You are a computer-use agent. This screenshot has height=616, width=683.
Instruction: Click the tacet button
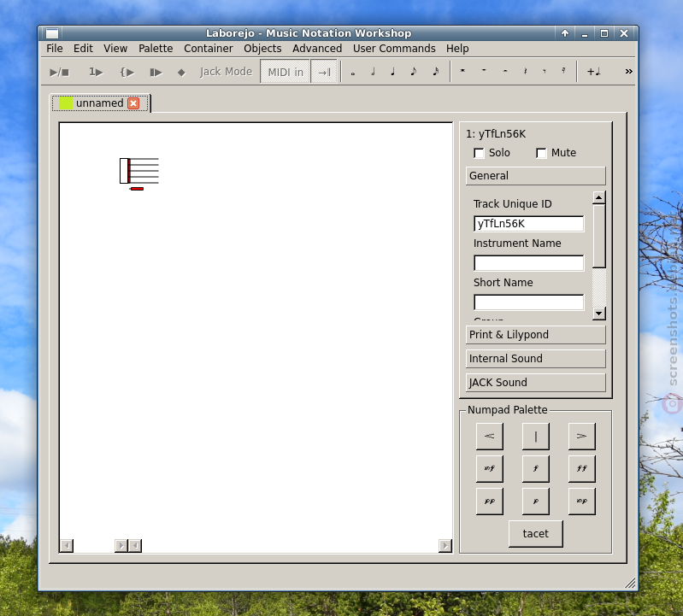(x=536, y=534)
